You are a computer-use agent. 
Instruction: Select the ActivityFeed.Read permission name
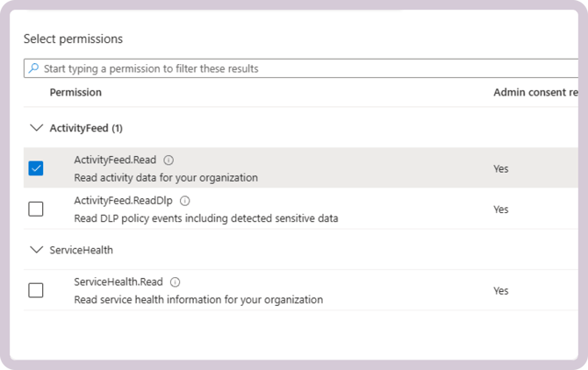click(x=117, y=160)
